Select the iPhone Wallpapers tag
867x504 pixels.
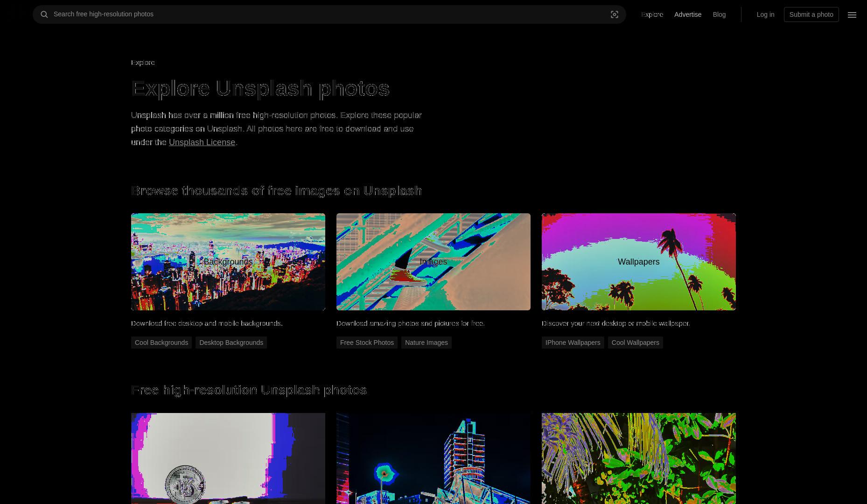[573, 343]
